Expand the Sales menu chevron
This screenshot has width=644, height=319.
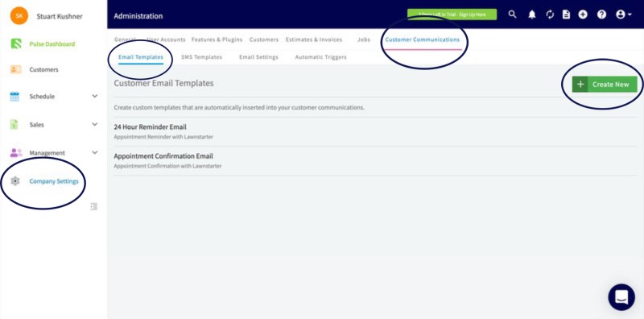95,124
